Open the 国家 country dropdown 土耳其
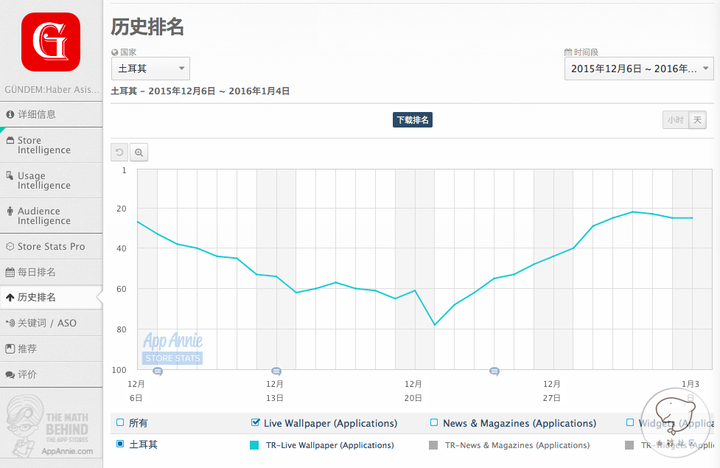Viewport: 720px width, 468px height. (150, 69)
